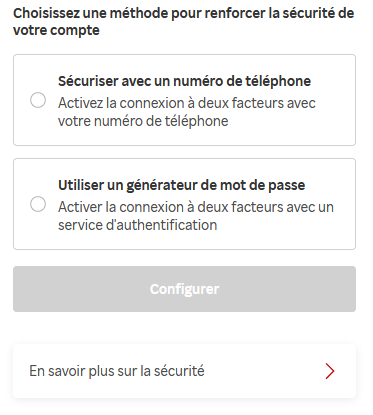
Task: Expand the security information row
Action: click(184, 371)
